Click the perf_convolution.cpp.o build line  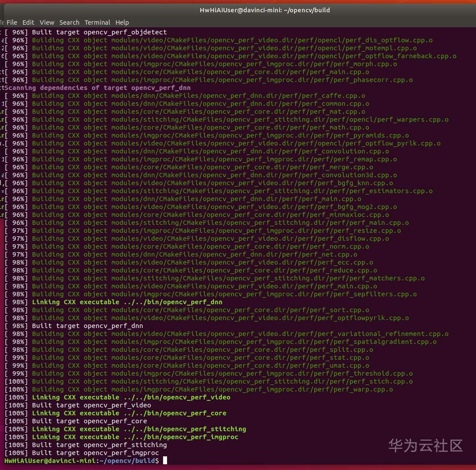[197, 151]
